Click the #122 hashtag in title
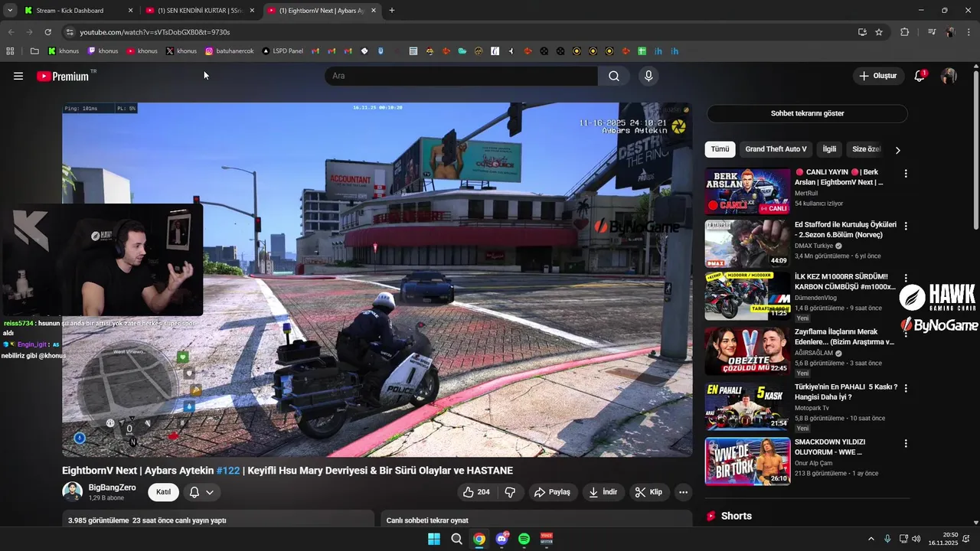Viewport: 980px width, 551px height. tap(228, 471)
